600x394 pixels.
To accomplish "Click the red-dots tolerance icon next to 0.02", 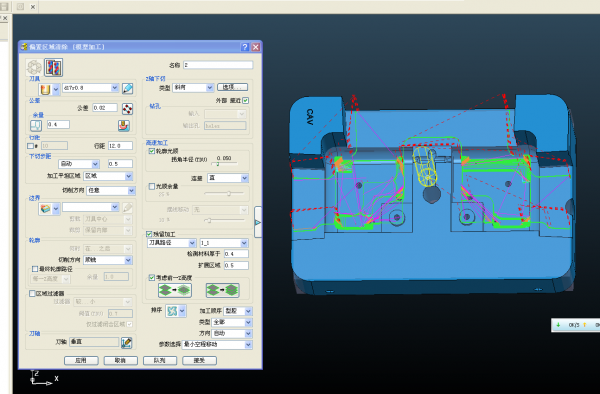I will coord(127,109).
